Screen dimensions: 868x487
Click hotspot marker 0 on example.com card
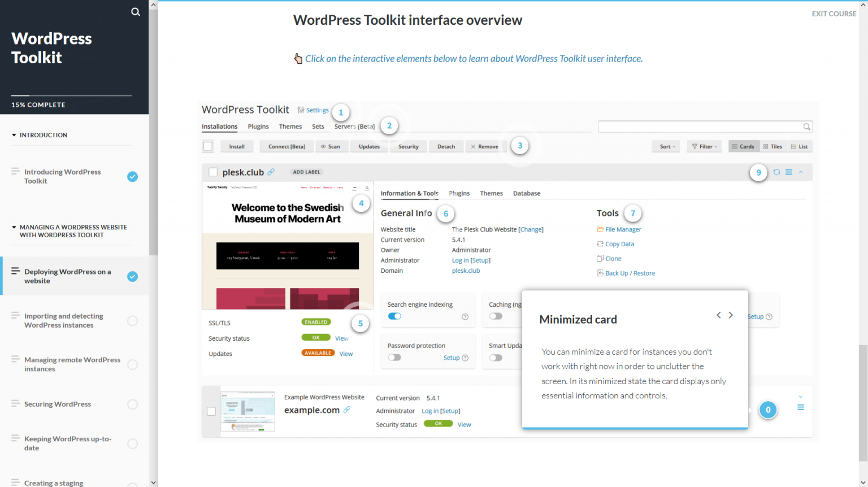[768, 410]
